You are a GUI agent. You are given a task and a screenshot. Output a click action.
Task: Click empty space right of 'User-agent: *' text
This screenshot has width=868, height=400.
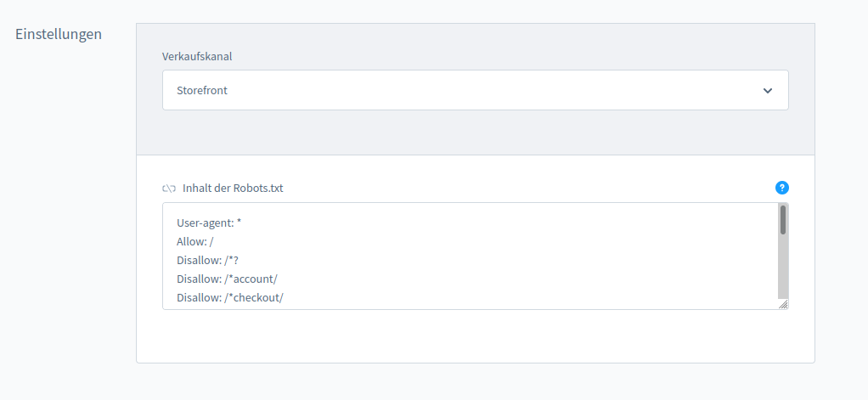510,223
